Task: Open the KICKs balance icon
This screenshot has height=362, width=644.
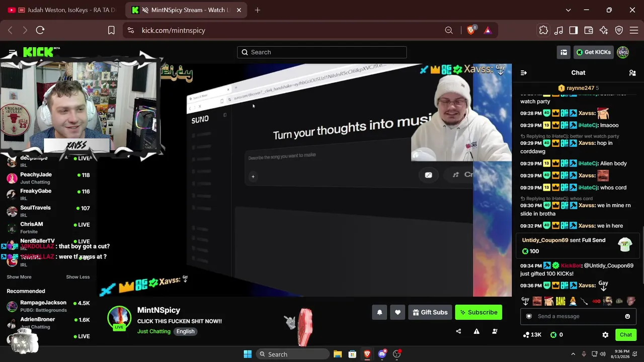Action: [x=556, y=335]
